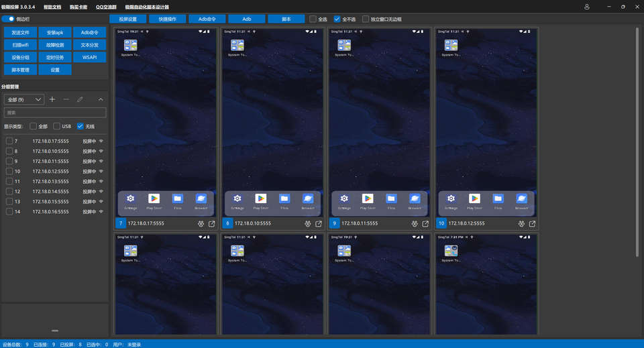Open the QQ交流群 menu item
Viewport: 644px width, 348px height.
(x=106, y=6)
